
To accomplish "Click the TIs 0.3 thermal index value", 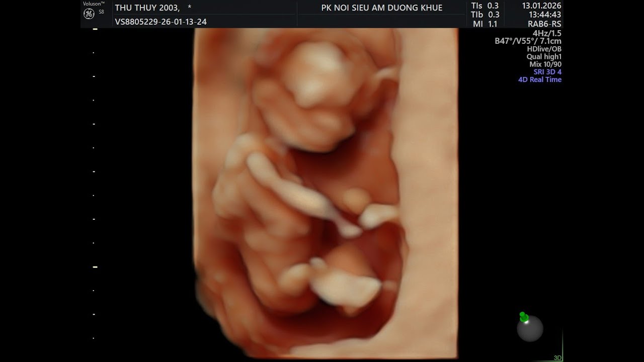I will 485,6.
